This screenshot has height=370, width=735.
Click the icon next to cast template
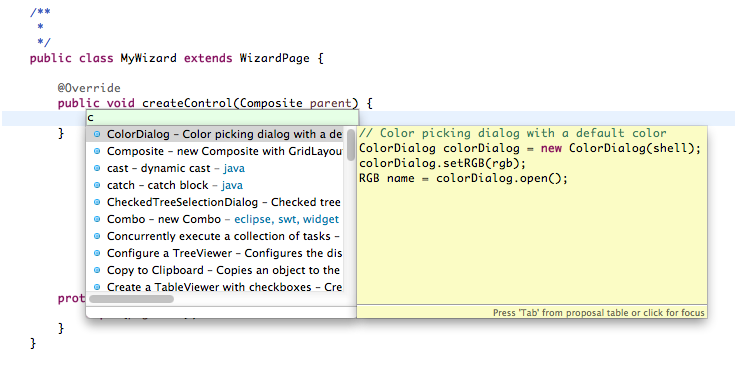coord(97,168)
